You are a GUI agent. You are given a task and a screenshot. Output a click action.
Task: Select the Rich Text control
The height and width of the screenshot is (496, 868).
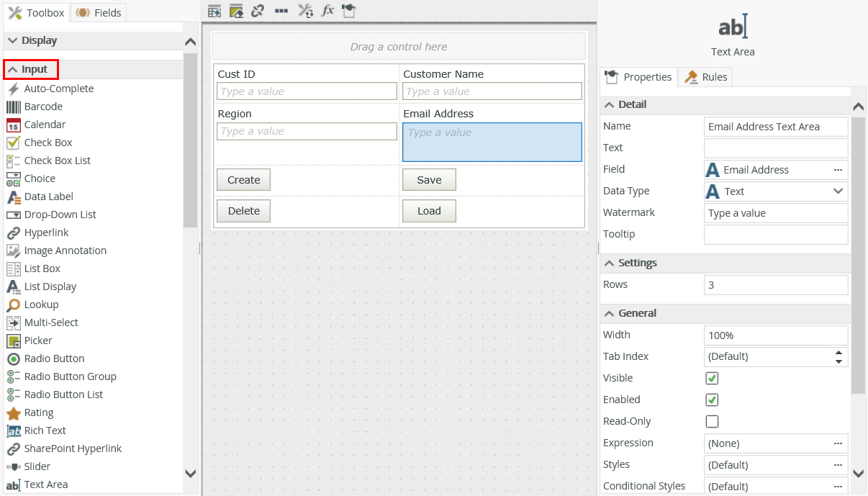(45, 430)
